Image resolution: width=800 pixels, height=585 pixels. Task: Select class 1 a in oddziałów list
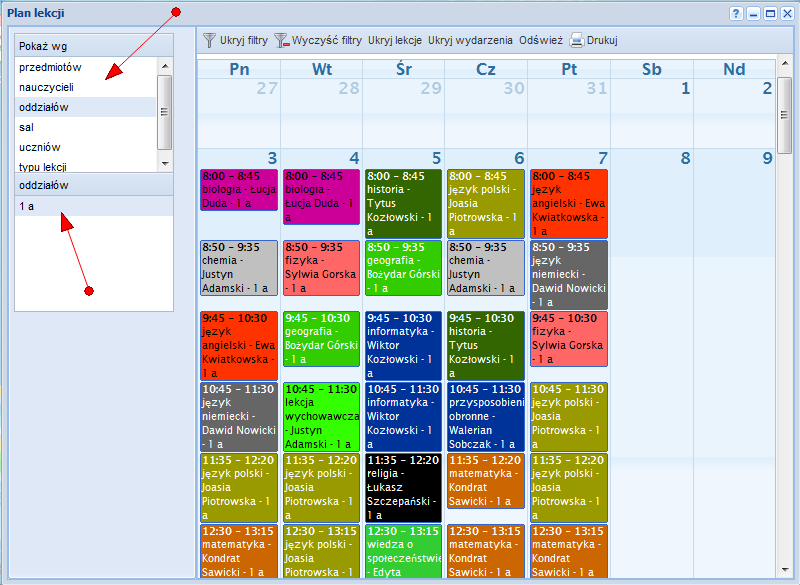(94, 206)
